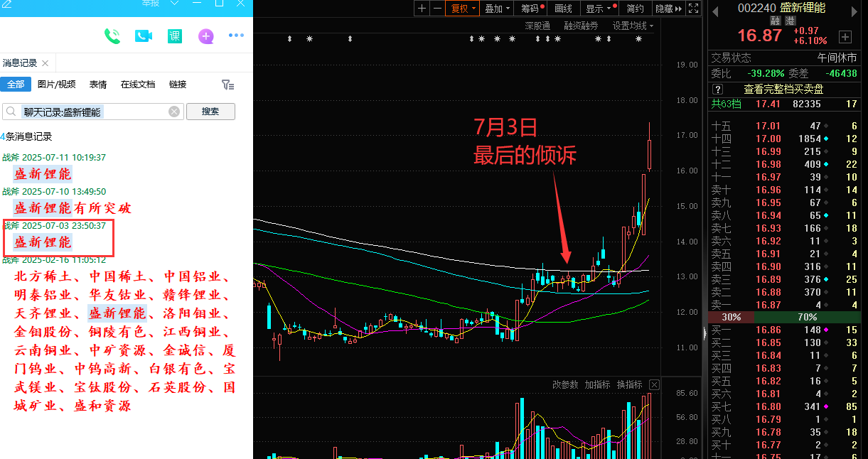Close the indicator panel with X box icon
Image resolution: width=868 pixels, height=459 pixels.
654,384
